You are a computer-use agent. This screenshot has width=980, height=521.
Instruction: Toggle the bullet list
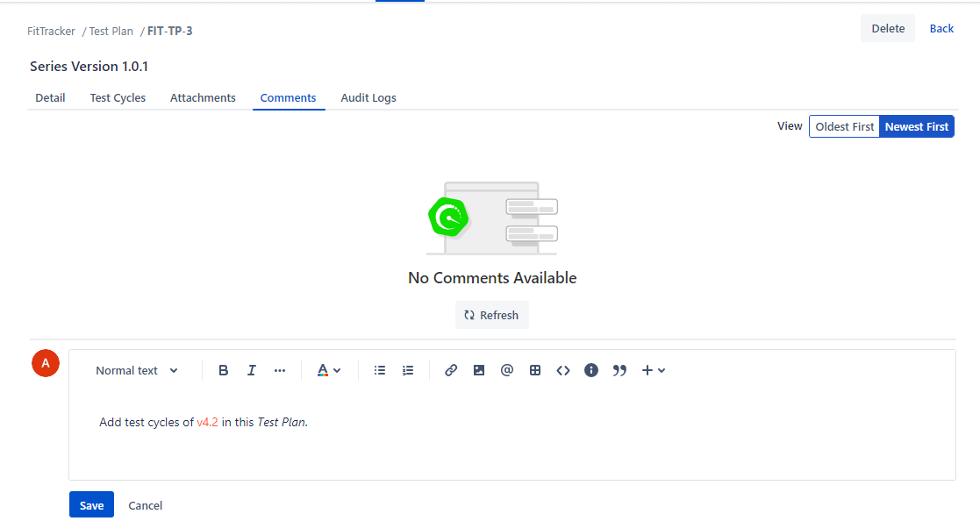click(380, 370)
